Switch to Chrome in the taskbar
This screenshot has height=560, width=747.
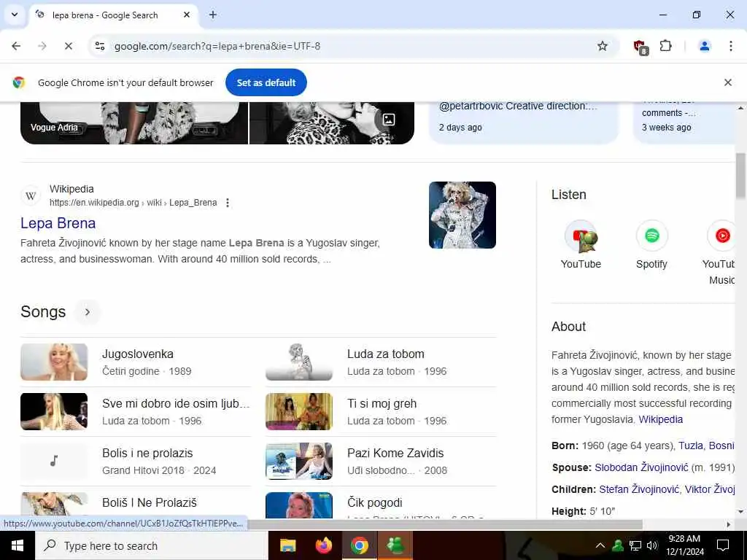coord(360,545)
